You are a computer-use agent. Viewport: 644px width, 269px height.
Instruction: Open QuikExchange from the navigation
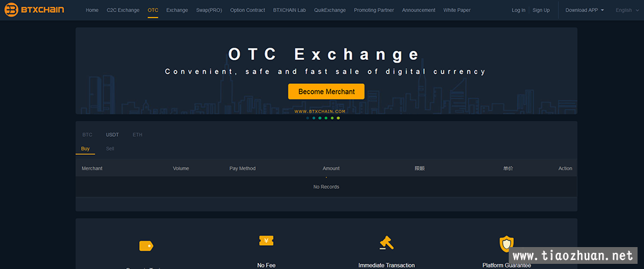[x=330, y=10]
